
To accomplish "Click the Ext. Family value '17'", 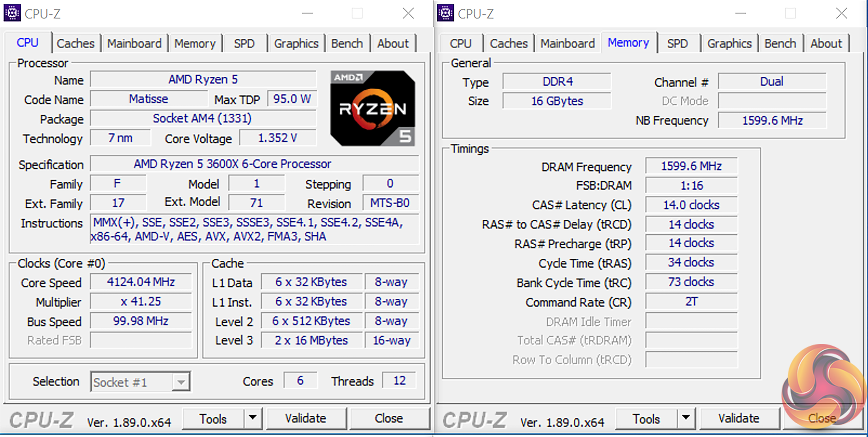I will point(118,203).
